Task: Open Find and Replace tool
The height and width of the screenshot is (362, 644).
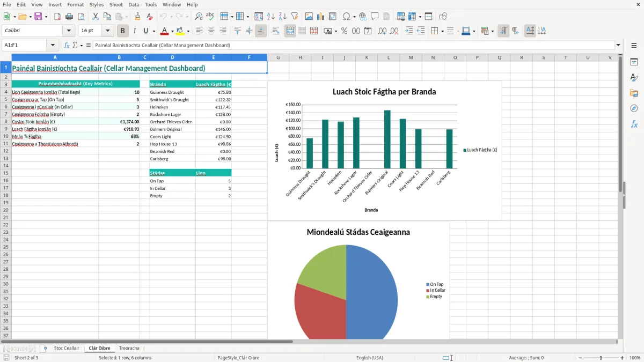Action: (x=199, y=17)
